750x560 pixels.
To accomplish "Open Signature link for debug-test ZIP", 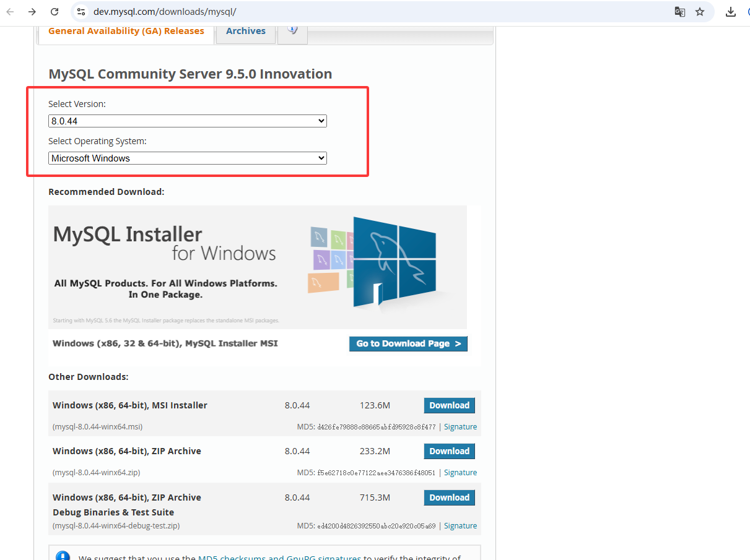I will [x=460, y=526].
